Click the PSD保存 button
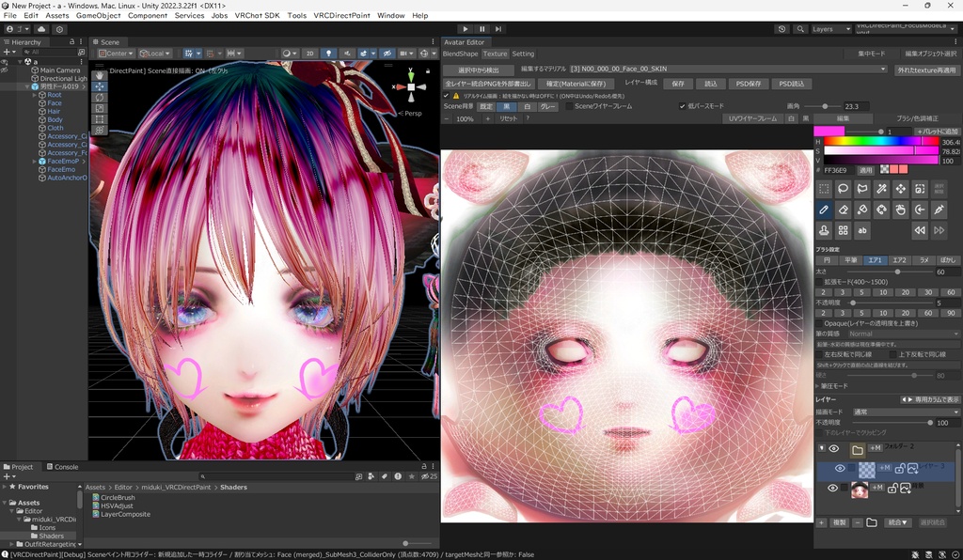The width and height of the screenshot is (963, 560). (749, 84)
